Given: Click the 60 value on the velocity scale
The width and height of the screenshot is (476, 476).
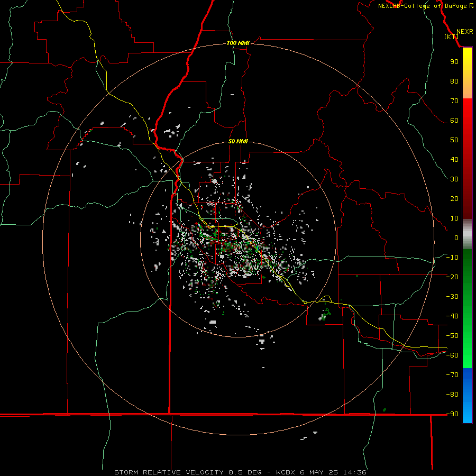Looking at the screenshot, I should coord(454,121).
